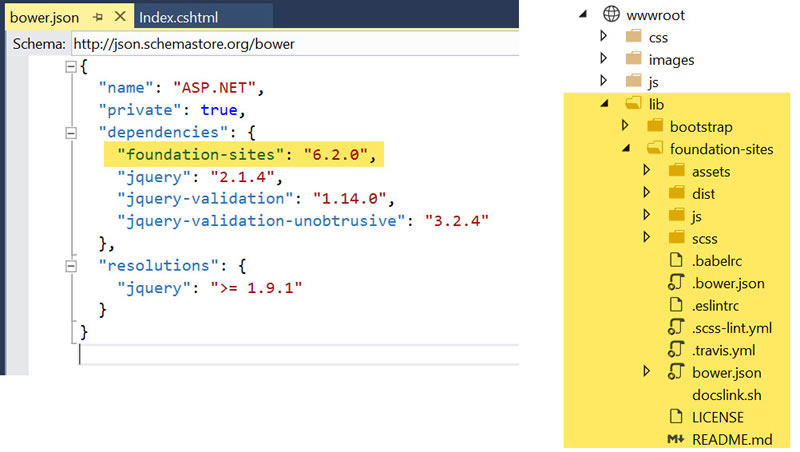Select the README.md file
Screen dimensions: 800x452
(732, 440)
